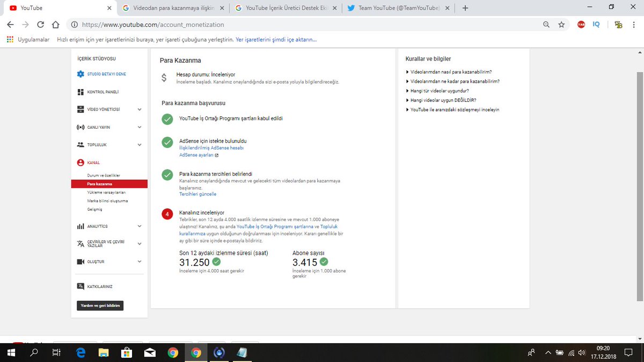Click the Analytics bar chart icon
Viewport: 644px width, 362px height.
point(80,226)
